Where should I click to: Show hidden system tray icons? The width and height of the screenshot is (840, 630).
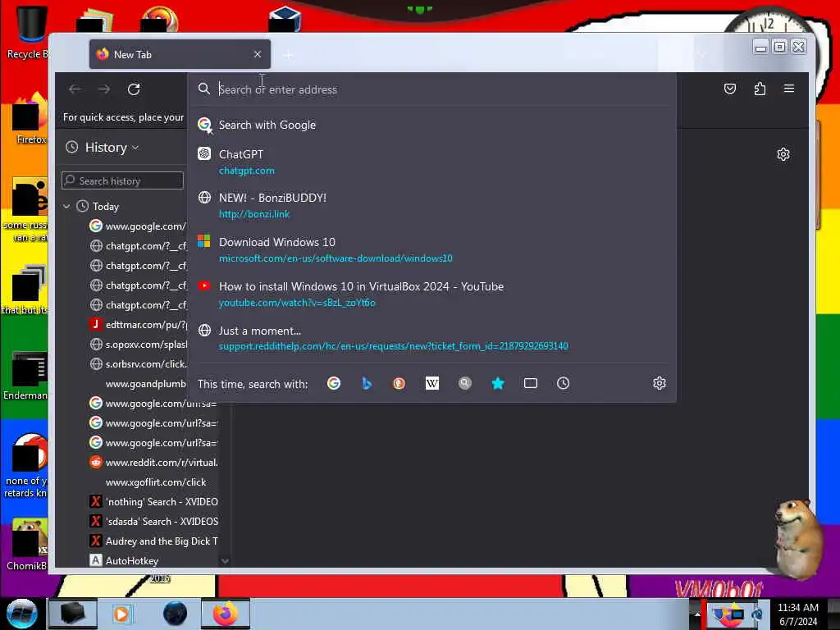point(697,614)
